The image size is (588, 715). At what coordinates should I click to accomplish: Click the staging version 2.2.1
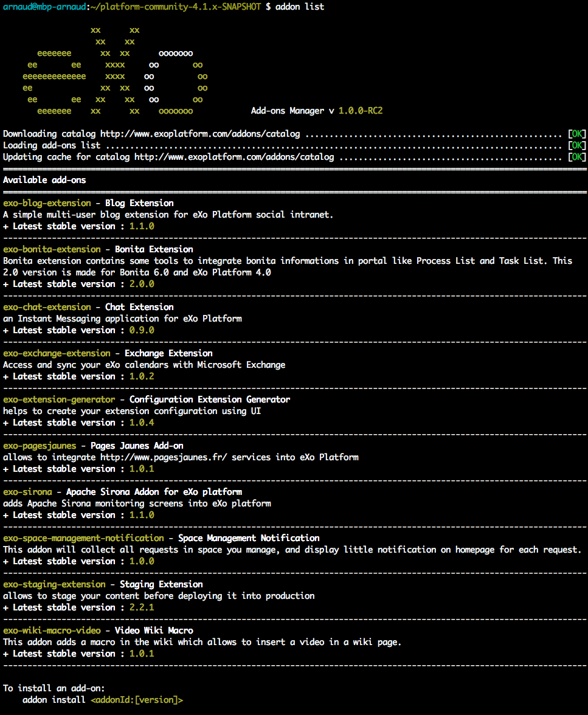pos(142,607)
